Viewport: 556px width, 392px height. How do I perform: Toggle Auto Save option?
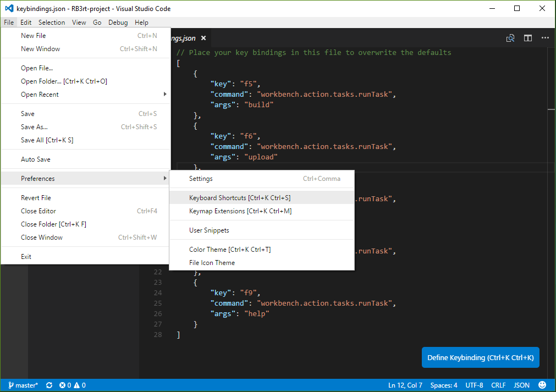click(x=85, y=159)
